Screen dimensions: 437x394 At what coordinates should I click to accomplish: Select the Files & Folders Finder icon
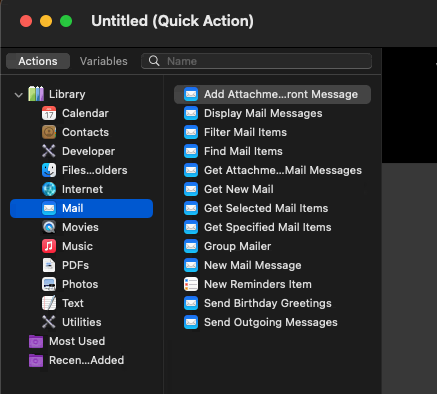49,170
